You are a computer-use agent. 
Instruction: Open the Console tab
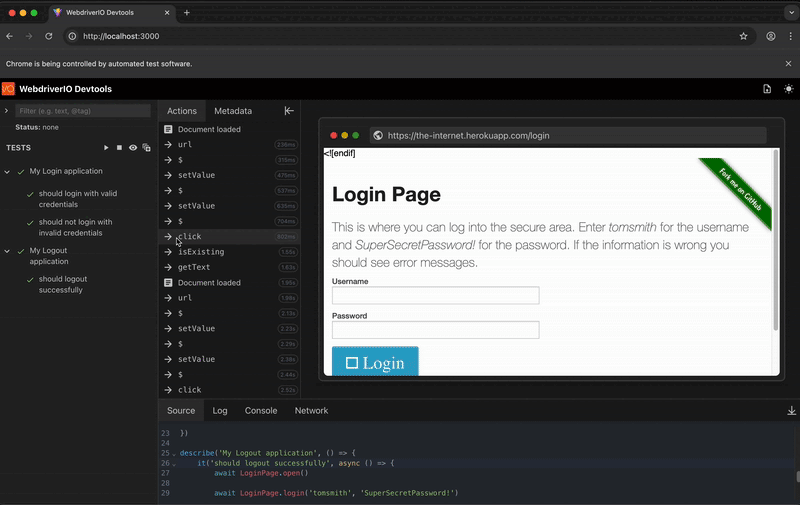(x=261, y=411)
